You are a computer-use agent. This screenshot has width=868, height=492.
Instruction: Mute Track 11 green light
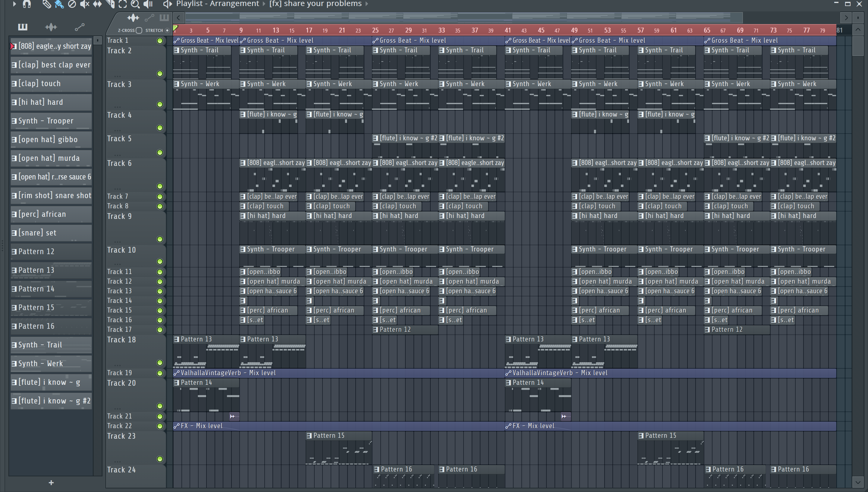pyautogui.click(x=160, y=272)
